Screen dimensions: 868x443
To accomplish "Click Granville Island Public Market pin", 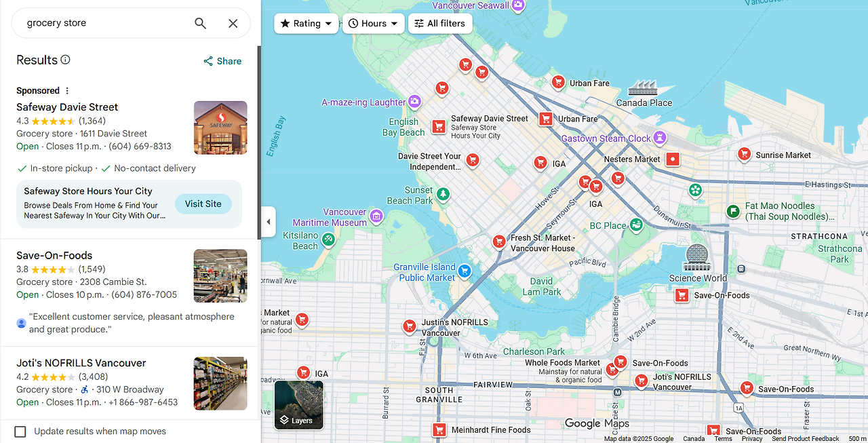I will (464, 271).
